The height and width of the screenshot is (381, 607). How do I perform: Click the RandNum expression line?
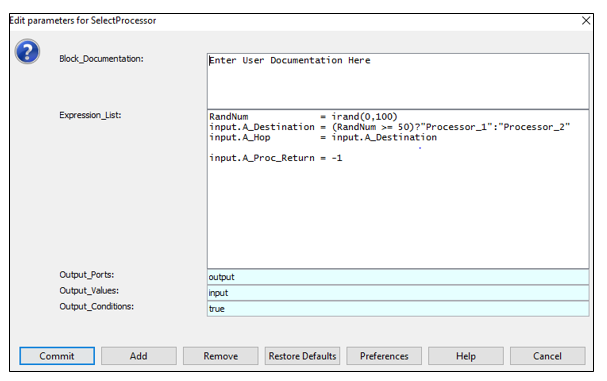(303, 117)
